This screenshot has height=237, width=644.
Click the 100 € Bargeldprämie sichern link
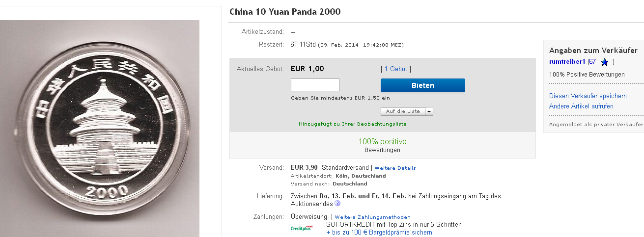click(380, 232)
